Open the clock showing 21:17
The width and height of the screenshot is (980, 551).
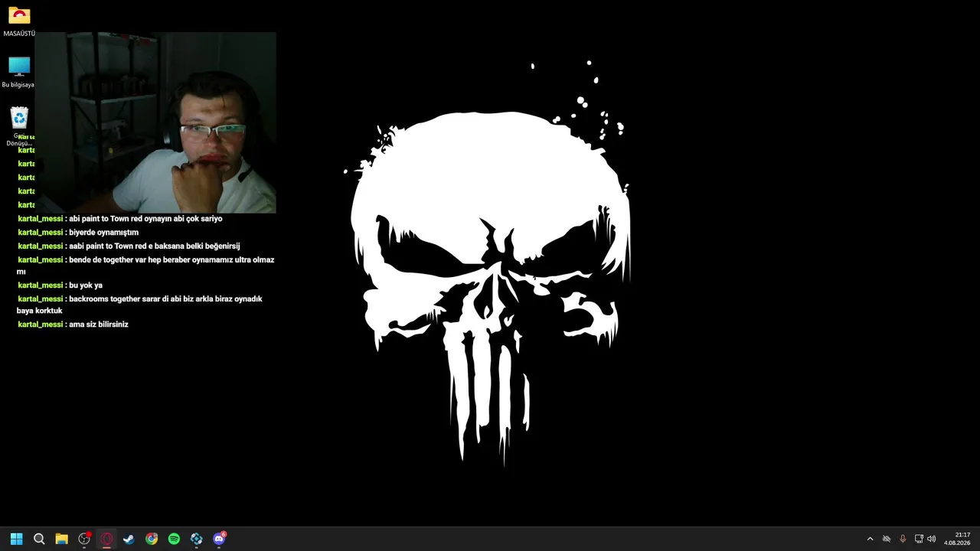click(x=958, y=539)
